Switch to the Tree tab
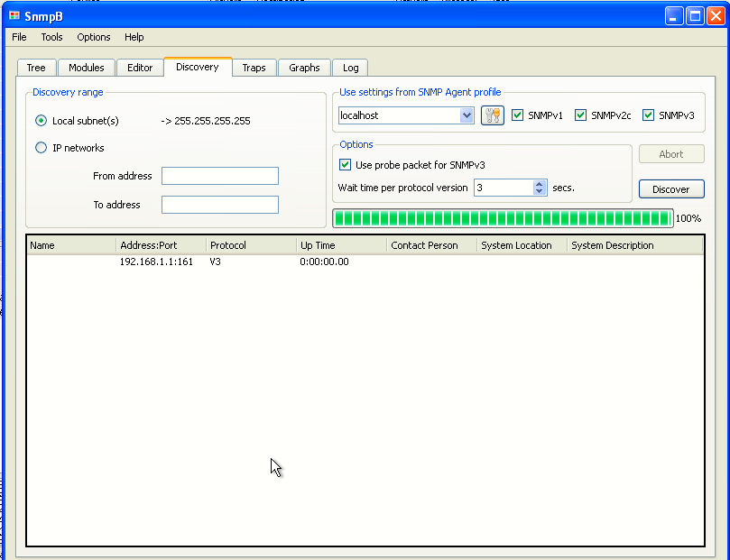 click(36, 68)
